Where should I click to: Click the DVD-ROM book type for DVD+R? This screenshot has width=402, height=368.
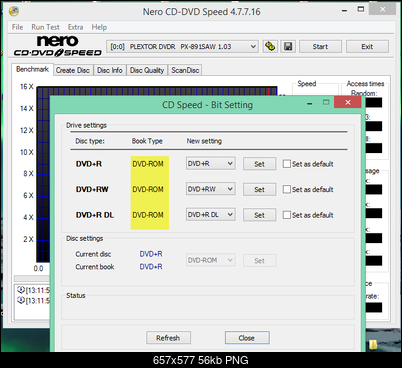(x=148, y=164)
